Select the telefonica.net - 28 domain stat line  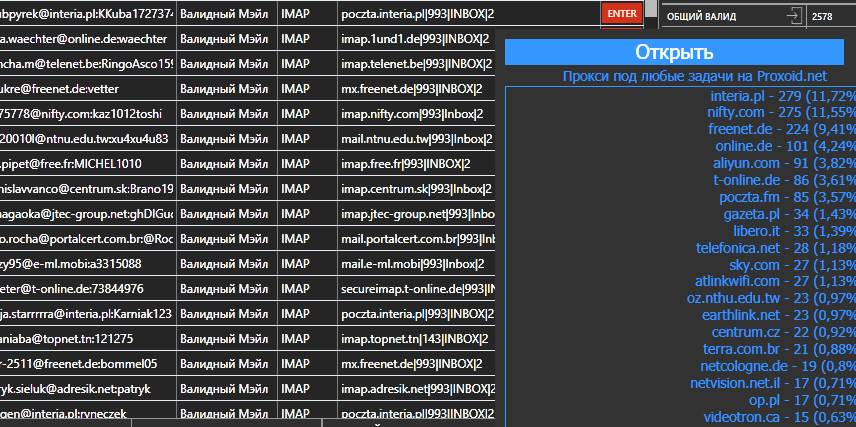(x=776, y=248)
